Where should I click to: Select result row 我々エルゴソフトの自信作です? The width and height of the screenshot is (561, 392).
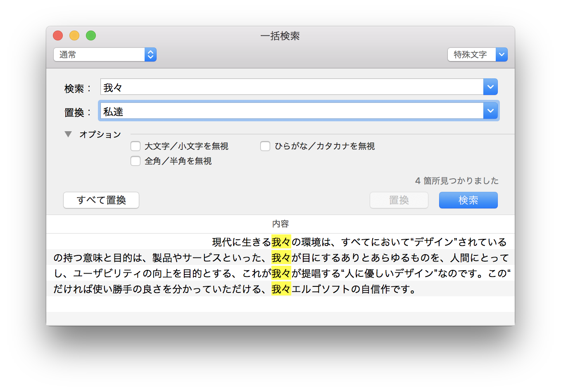(x=280, y=289)
